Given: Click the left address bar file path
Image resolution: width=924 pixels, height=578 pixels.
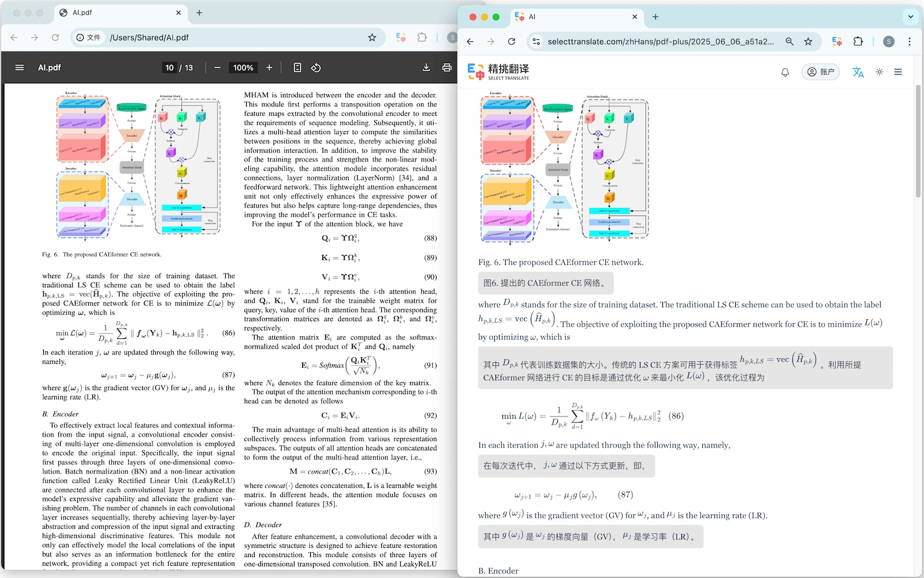Looking at the screenshot, I should (x=149, y=38).
